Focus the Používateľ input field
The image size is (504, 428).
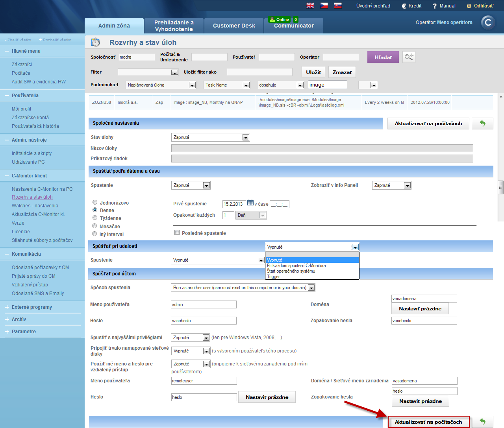[x=277, y=57]
